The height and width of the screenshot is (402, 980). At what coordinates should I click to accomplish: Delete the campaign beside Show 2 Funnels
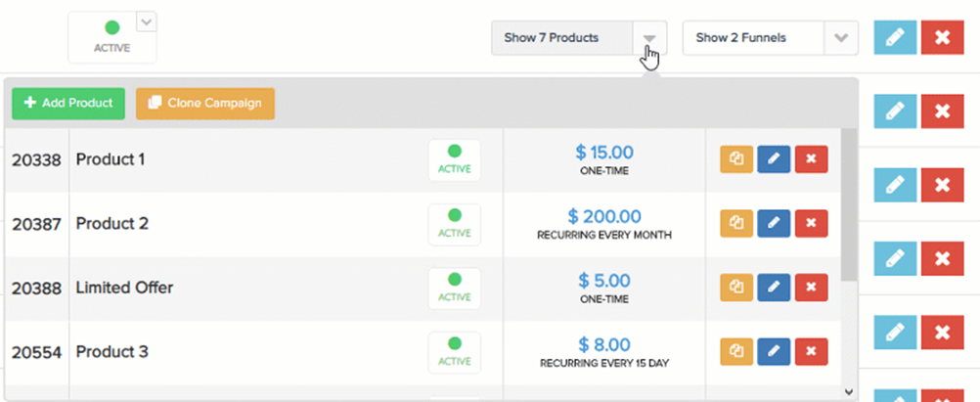point(943,37)
